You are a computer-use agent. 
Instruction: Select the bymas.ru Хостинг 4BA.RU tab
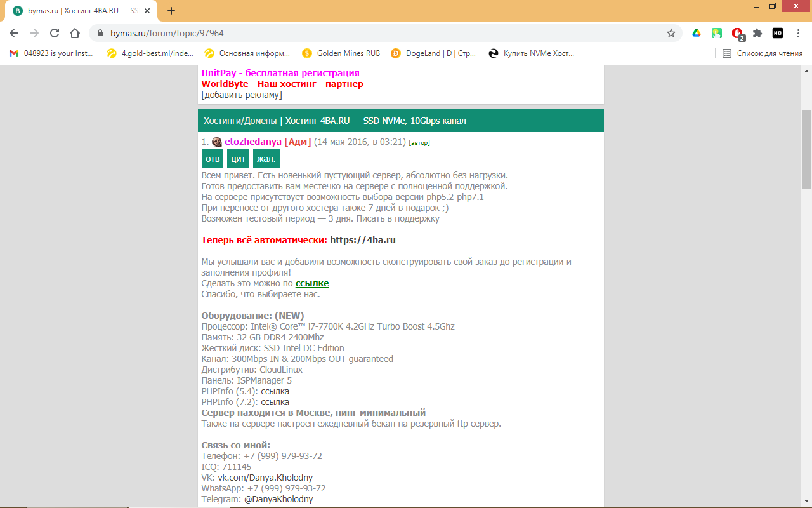82,11
